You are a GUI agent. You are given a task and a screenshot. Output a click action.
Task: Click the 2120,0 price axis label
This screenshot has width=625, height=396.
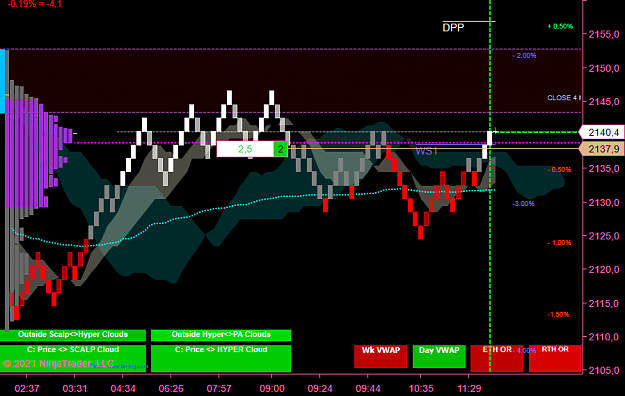(604, 270)
